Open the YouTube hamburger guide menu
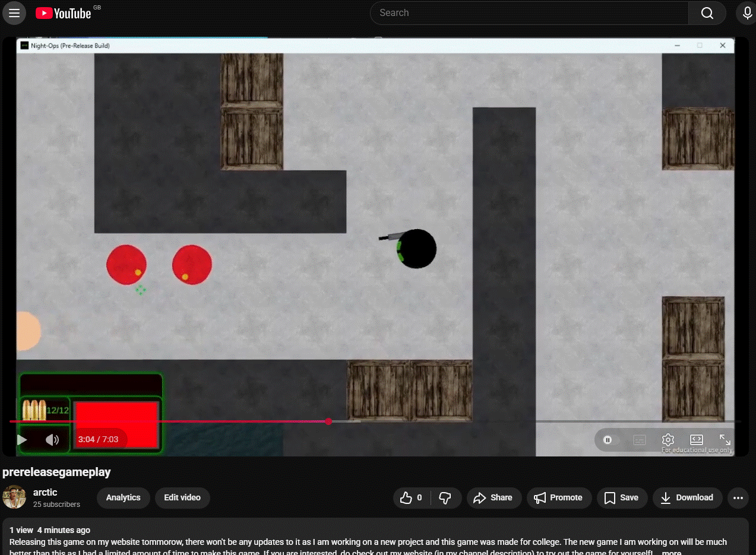 14,13
